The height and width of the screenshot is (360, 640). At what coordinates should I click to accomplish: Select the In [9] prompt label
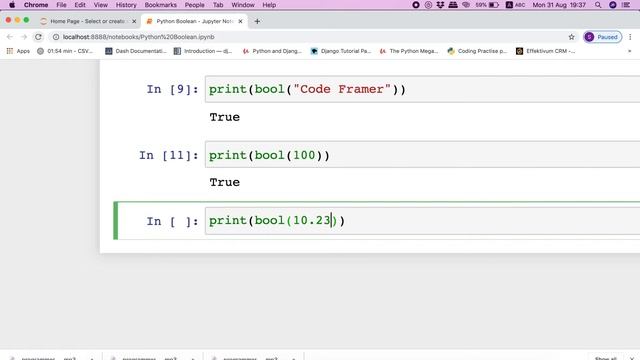pyautogui.click(x=172, y=89)
